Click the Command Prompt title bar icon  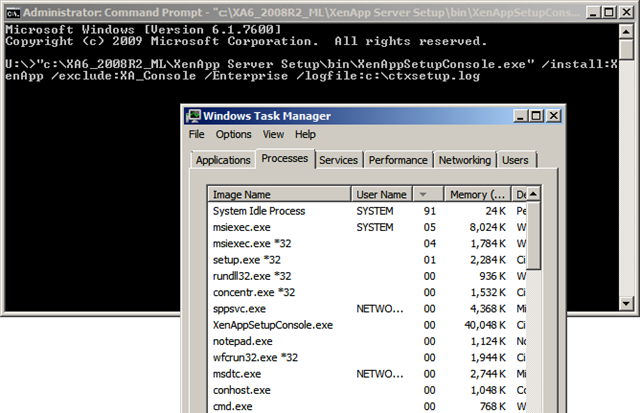(x=13, y=13)
